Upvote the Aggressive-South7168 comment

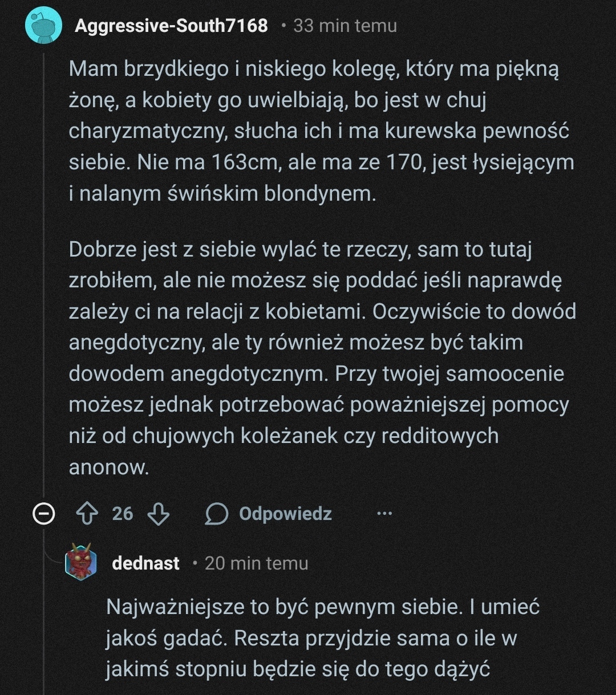pos(87,514)
